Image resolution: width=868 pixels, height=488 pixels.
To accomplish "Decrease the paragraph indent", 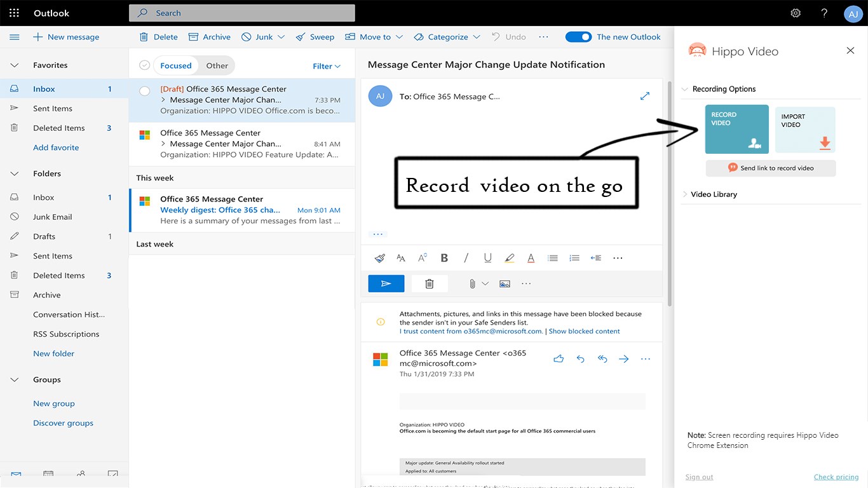I will [596, 258].
